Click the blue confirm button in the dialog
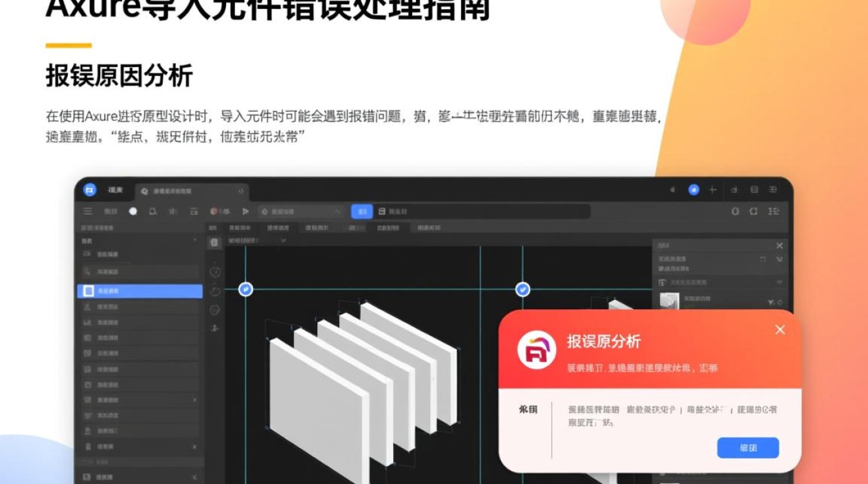 (x=748, y=448)
